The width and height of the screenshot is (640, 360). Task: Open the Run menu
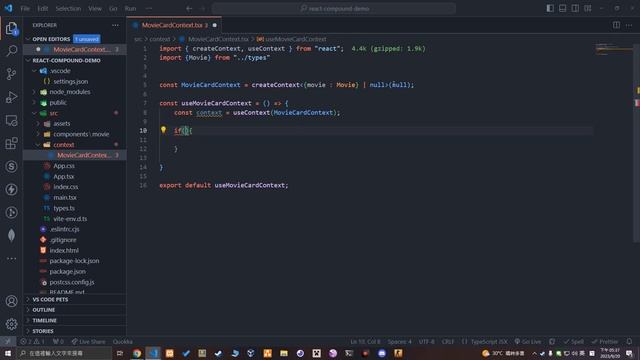click(x=130, y=8)
